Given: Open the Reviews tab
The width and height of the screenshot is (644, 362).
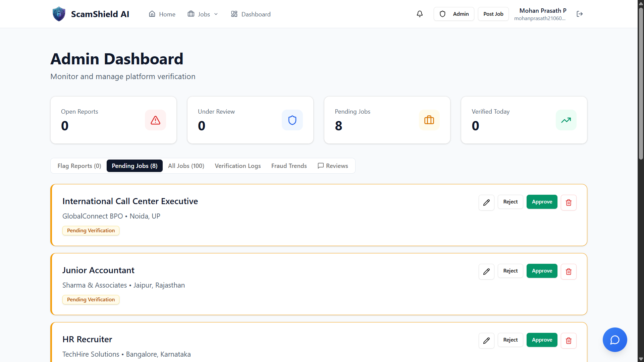Looking at the screenshot, I should (x=333, y=166).
